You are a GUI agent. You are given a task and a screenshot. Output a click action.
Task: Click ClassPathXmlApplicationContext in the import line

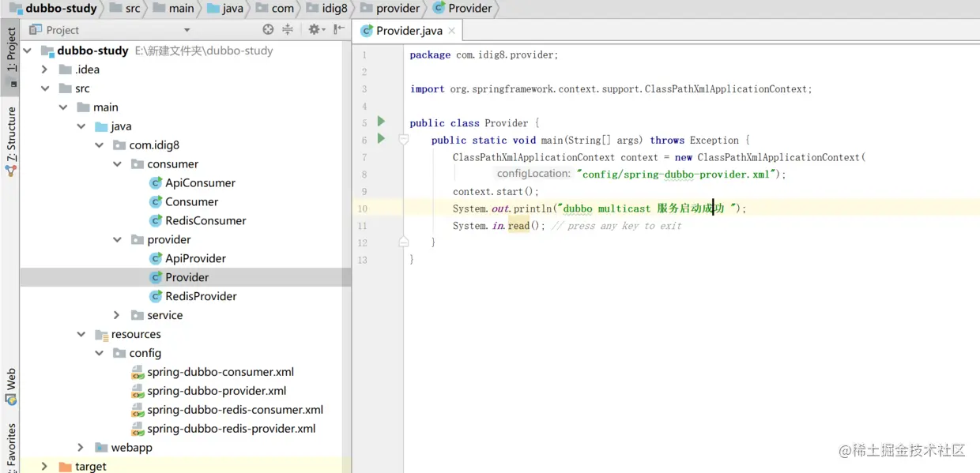[726, 89]
